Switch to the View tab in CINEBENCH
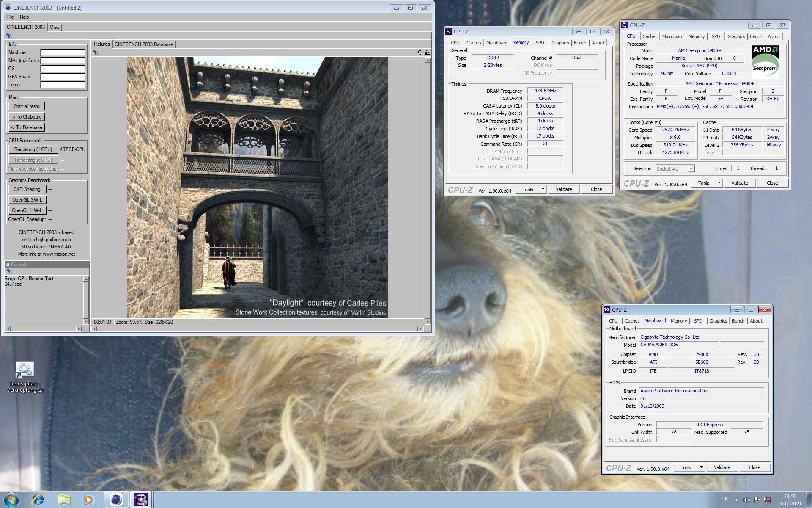Viewport: 812px width, 508px height. 55,28
